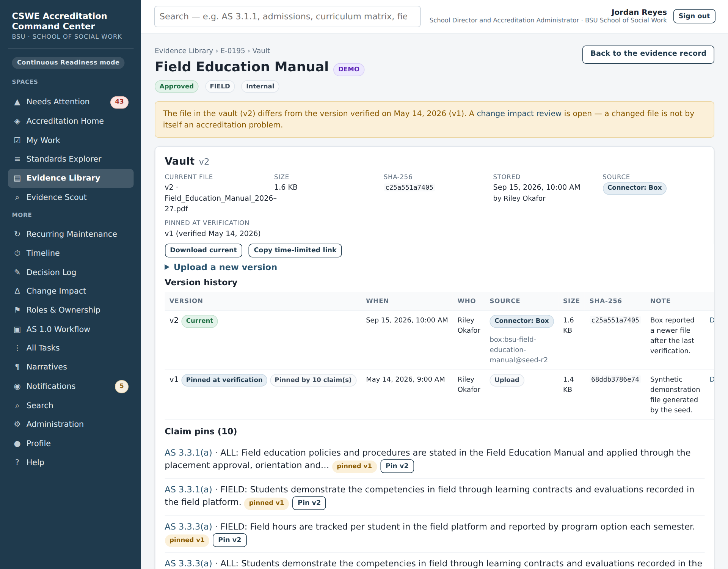Viewport: 728px width, 569px height.
Task: Click the 68ddb3786e74 hash in v1 row
Action: click(x=615, y=379)
